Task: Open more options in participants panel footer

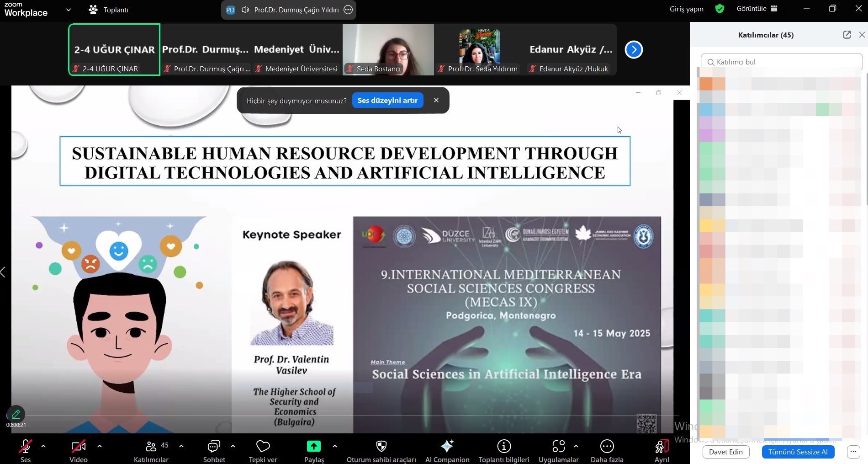Action: click(x=853, y=452)
